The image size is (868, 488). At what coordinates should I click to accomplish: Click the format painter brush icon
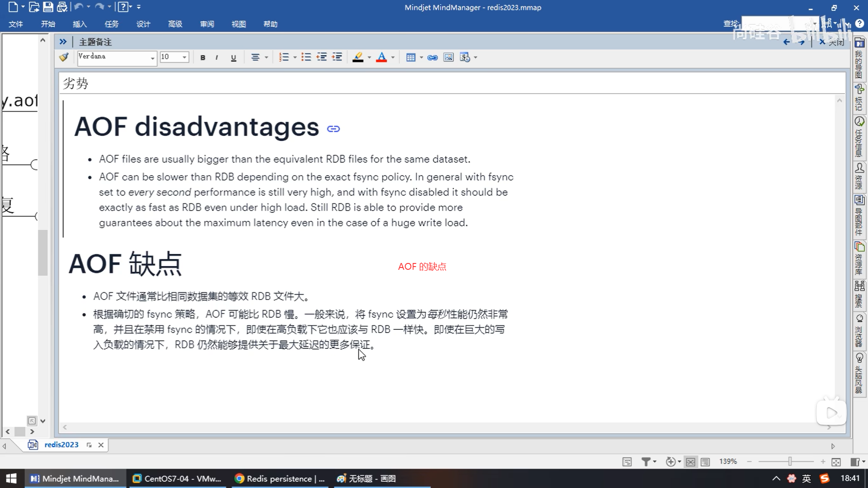click(64, 57)
